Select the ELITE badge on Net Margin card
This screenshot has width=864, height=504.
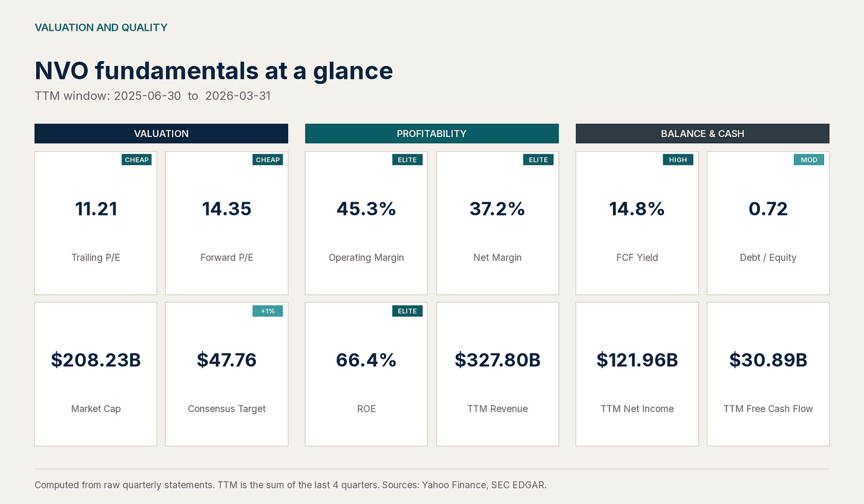(x=538, y=160)
